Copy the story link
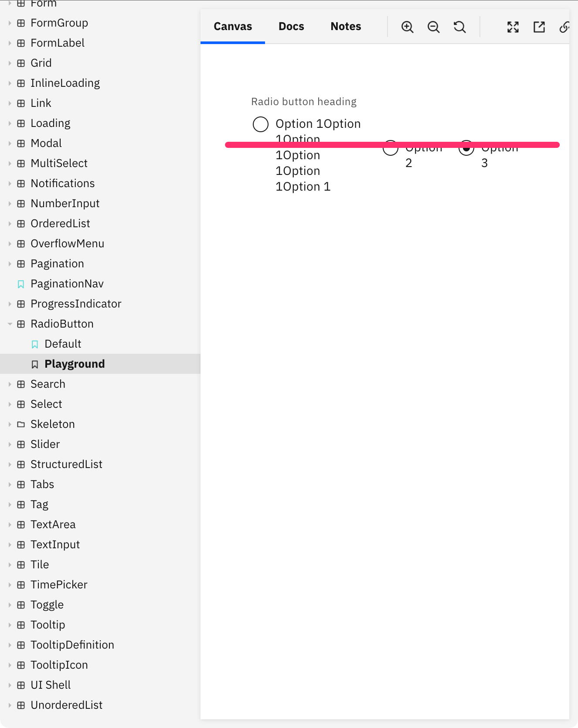Screen dimensions: 578x728 tap(565, 27)
